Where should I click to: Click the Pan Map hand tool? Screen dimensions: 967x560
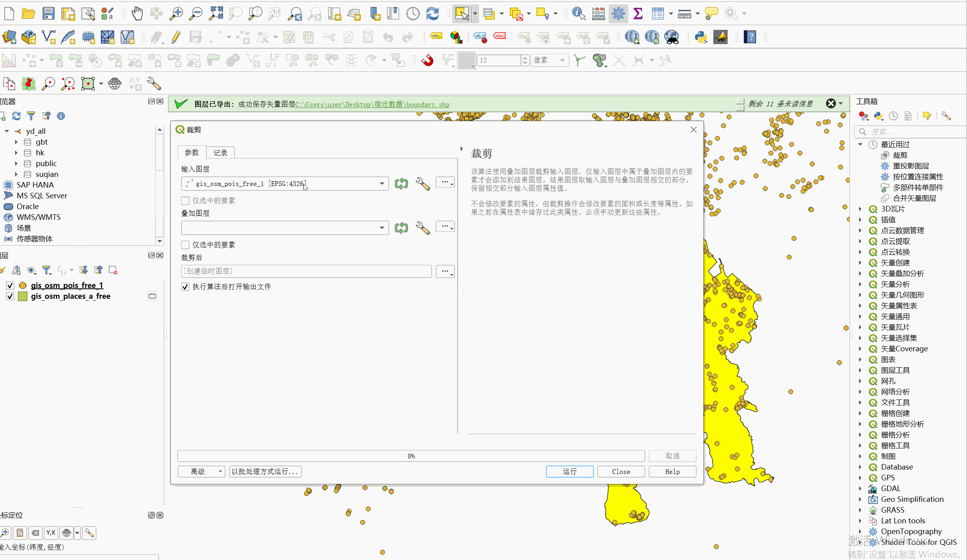pos(137,14)
